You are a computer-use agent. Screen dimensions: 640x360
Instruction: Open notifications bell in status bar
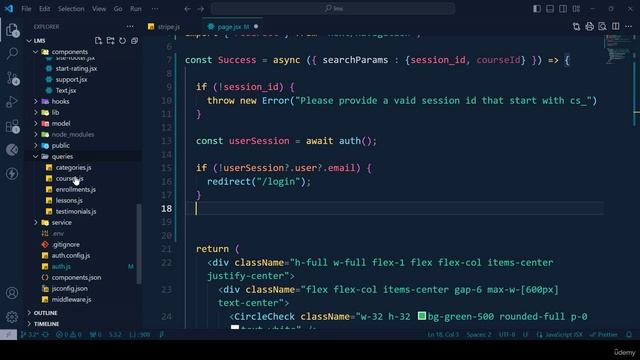click(629, 335)
